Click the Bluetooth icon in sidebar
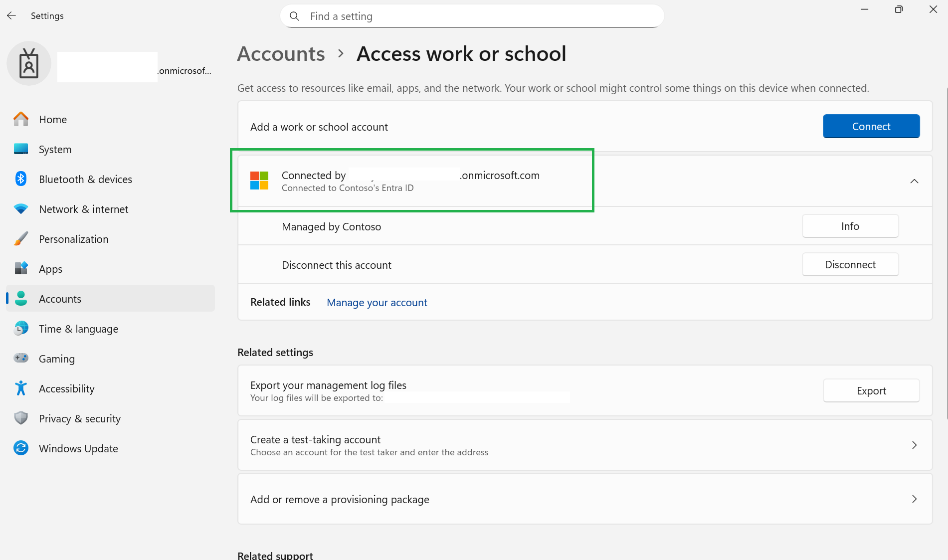The image size is (948, 560). pos(21,179)
